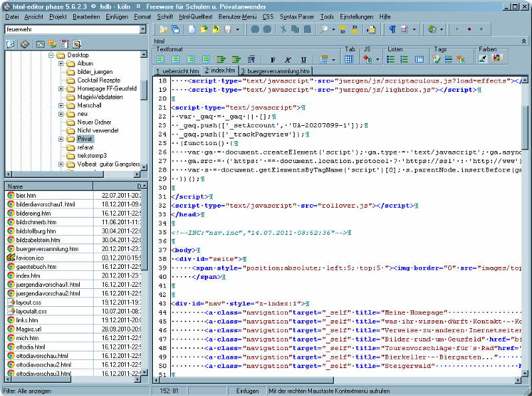Collapse the Desktop tree node
This screenshot has height=396, width=532.
coord(51,55)
